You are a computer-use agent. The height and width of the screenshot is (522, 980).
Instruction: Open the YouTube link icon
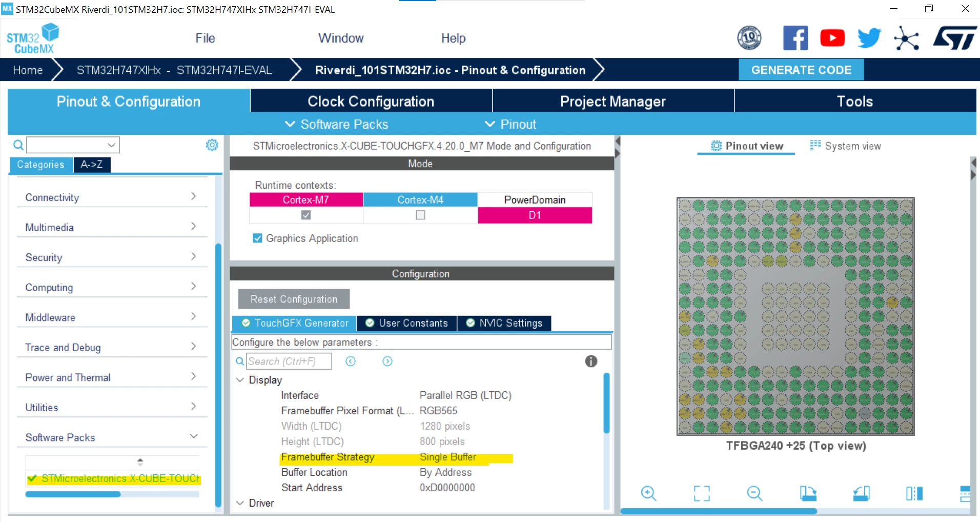832,38
